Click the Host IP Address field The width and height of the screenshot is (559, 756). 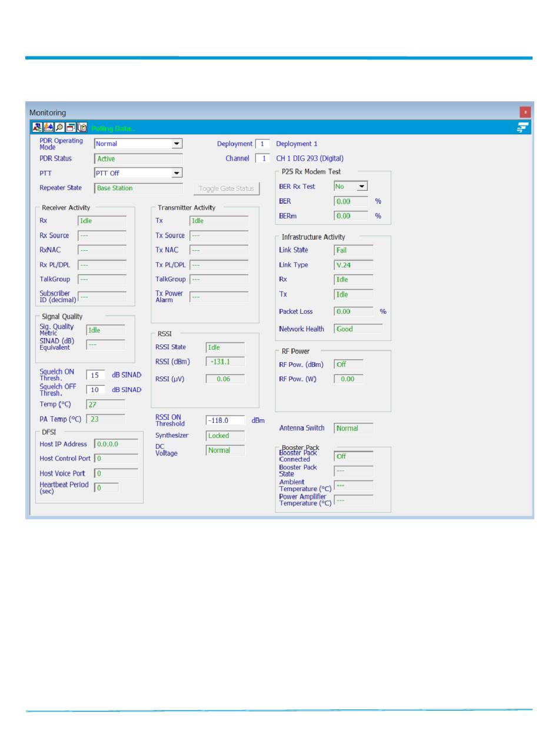click(x=117, y=444)
